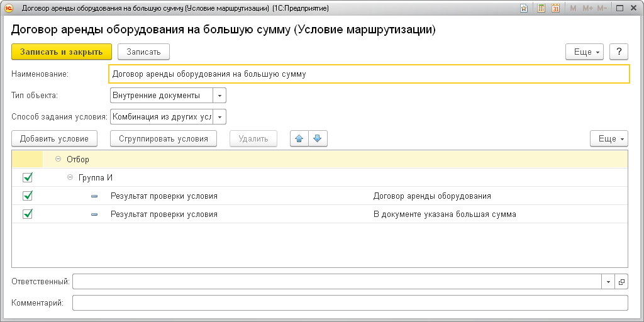Image resolution: width=644 pixels, height=322 pixels.
Task: Select the Отбор root row
Action: click(320, 159)
